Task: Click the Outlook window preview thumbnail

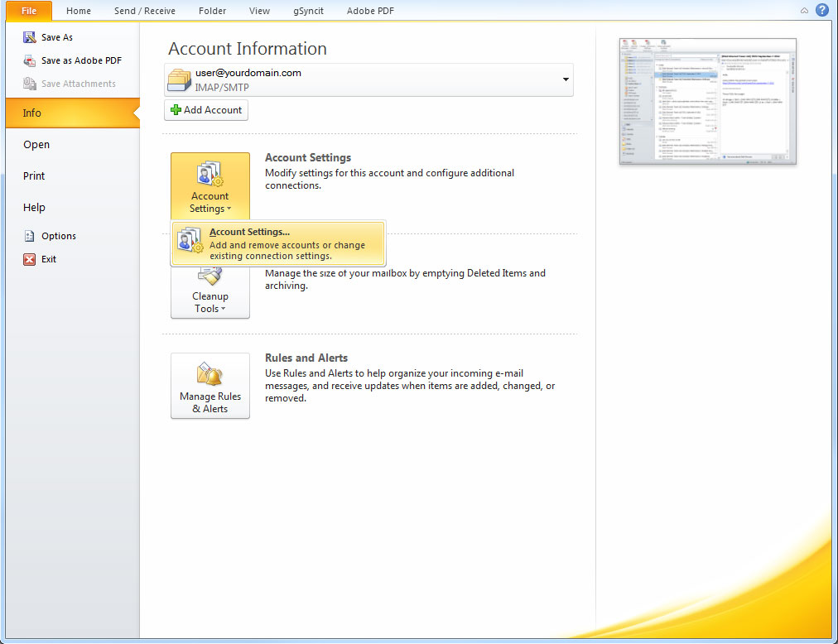Action: point(708,102)
